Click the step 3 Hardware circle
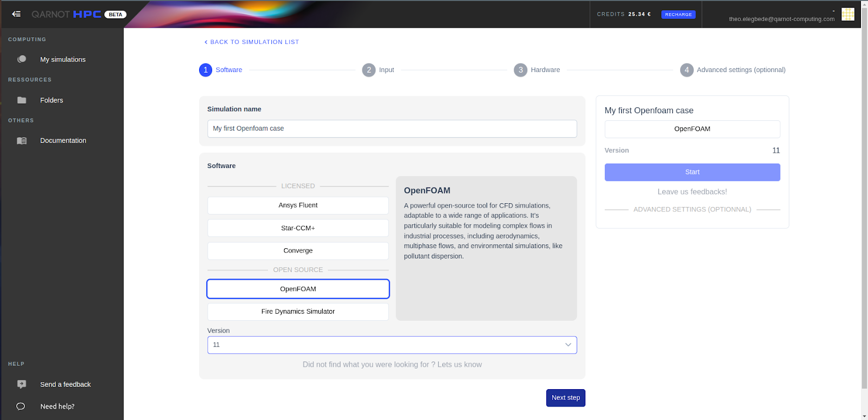868x420 pixels. [521, 70]
